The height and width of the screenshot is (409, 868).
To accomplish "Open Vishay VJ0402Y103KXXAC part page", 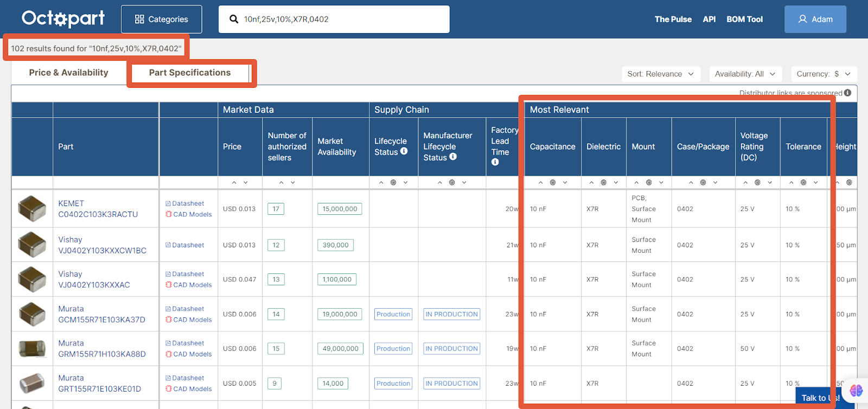I will 94,279.
